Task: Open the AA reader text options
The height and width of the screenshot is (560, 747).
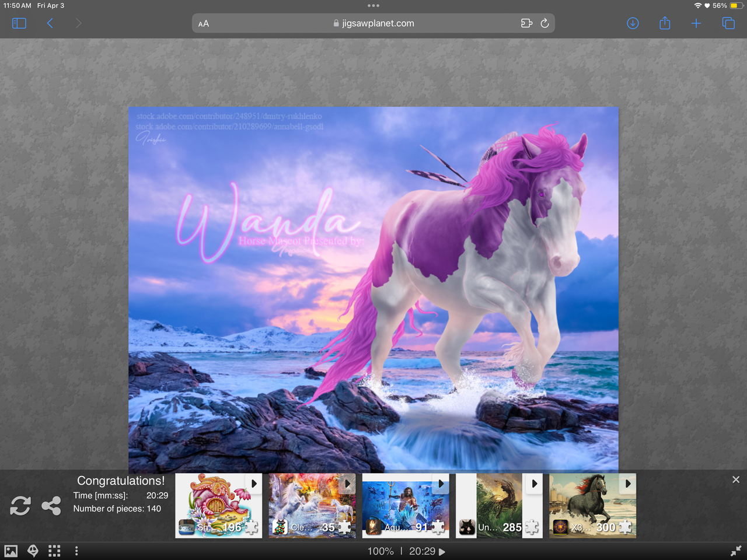Action: [204, 24]
